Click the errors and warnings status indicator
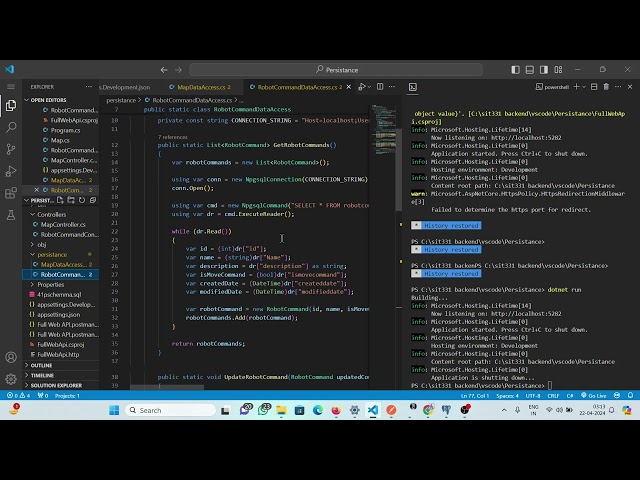This screenshot has height=480, width=640. pos(18,396)
